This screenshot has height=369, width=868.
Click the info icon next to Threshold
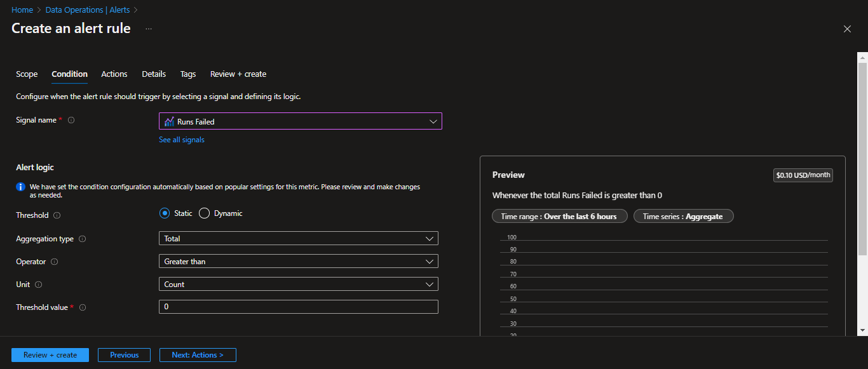(x=57, y=215)
